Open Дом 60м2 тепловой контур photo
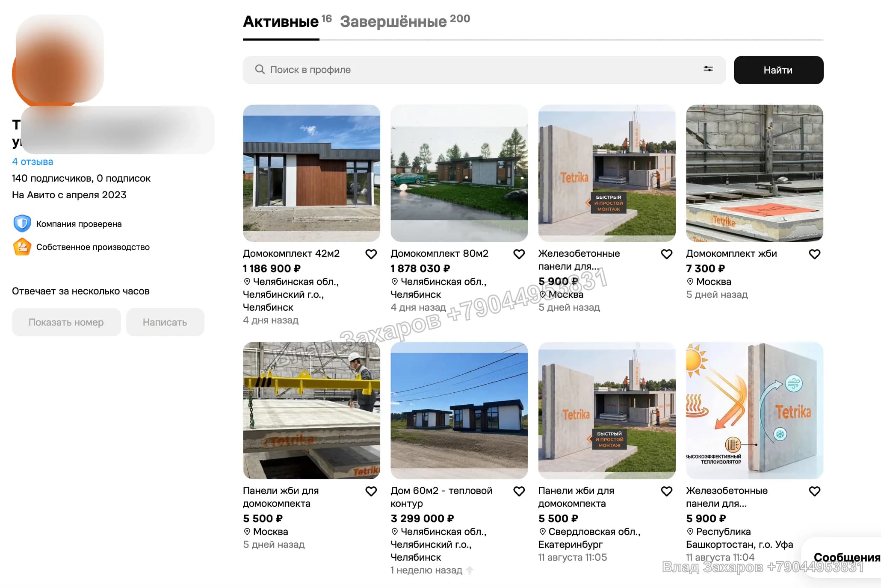The width and height of the screenshot is (881, 588). point(459,410)
